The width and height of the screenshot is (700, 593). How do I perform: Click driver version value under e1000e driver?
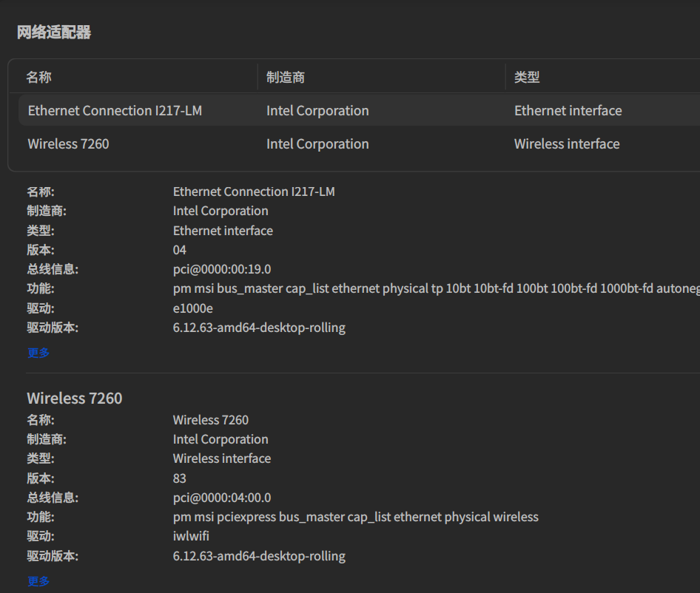point(260,328)
